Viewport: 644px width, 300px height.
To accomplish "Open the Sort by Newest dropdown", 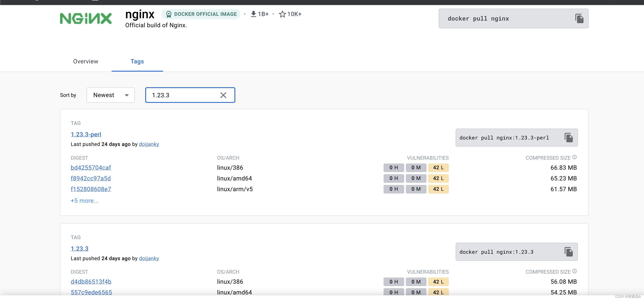I will (110, 95).
